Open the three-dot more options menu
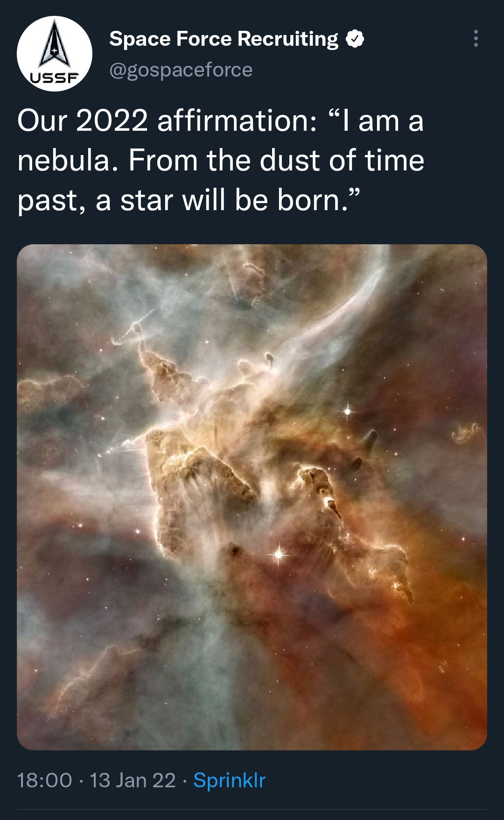This screenshot has width=504, height=820. click(476, 38)
